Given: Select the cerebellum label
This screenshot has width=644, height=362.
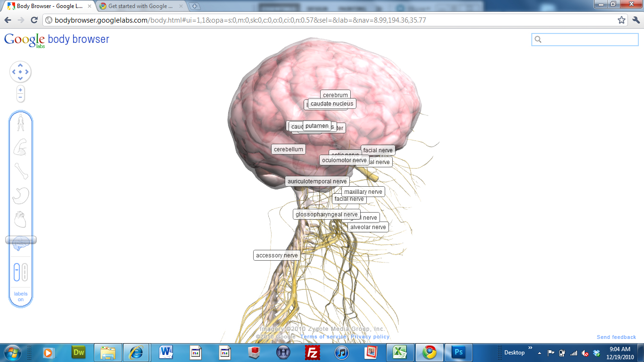Looking at the screenshot, I should pyautogui.click(x=289, y=149).
